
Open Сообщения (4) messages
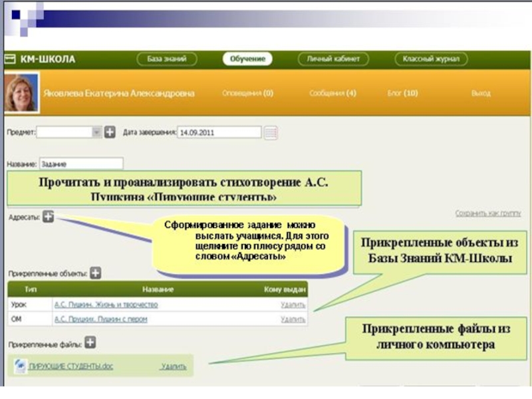tap(332, 94)
